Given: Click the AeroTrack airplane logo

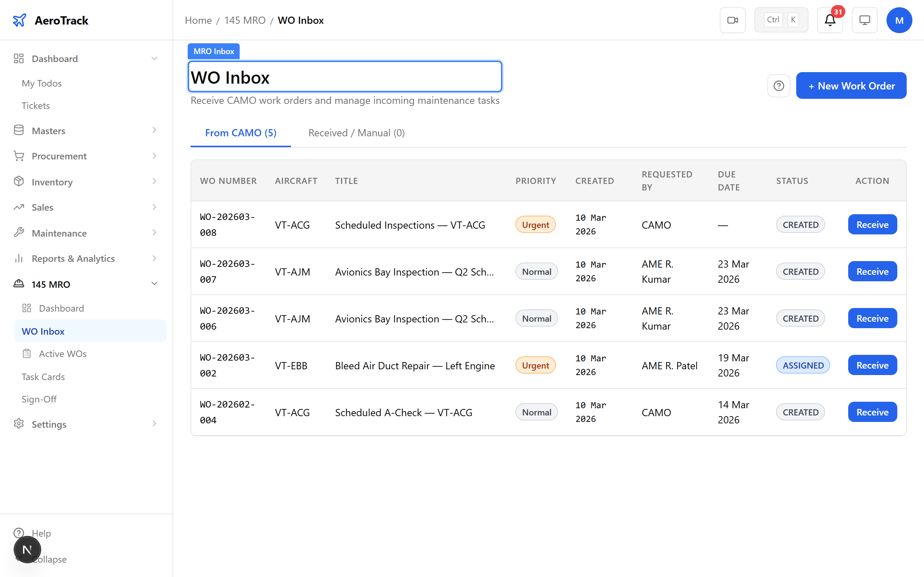Looking at the screenshot, I should click(20, 20).
